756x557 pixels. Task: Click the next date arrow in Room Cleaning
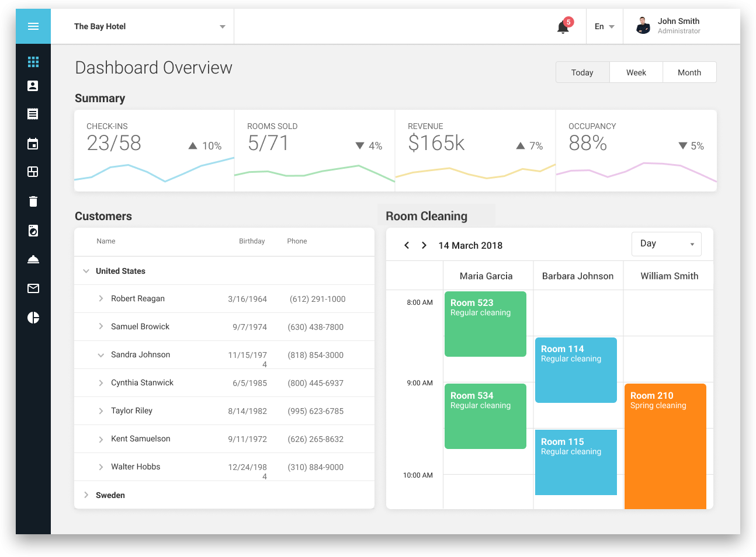(424, 245)
